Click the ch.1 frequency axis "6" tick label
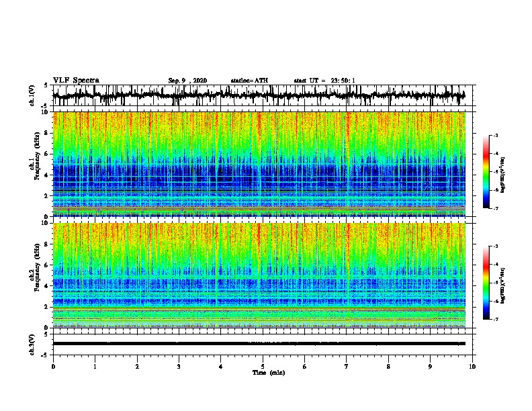The height and width of the screenshot is (411, 532). pos(47,154)
